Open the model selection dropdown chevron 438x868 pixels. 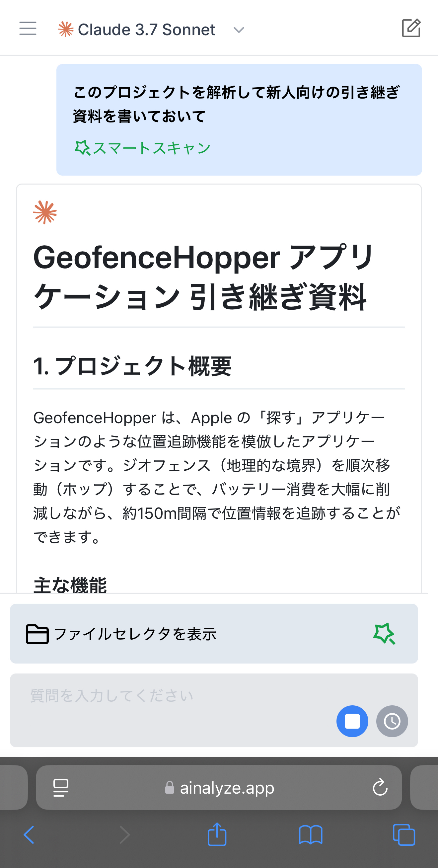(239, 30)
